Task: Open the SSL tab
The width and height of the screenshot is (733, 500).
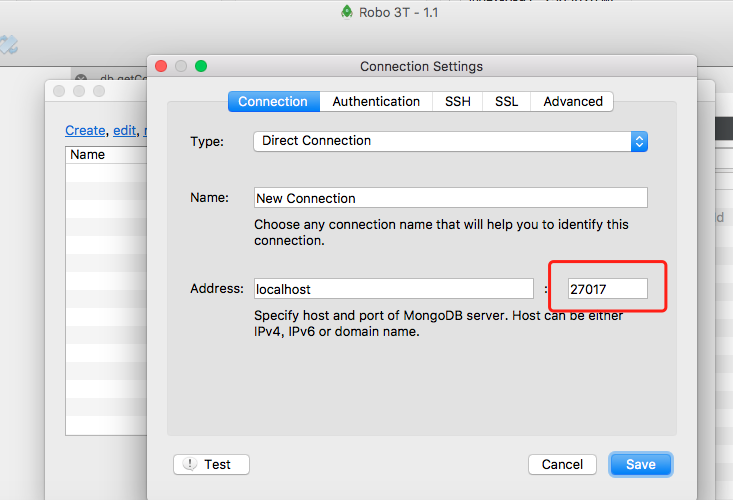Action: pyautogui.click(x=506, y=101)
